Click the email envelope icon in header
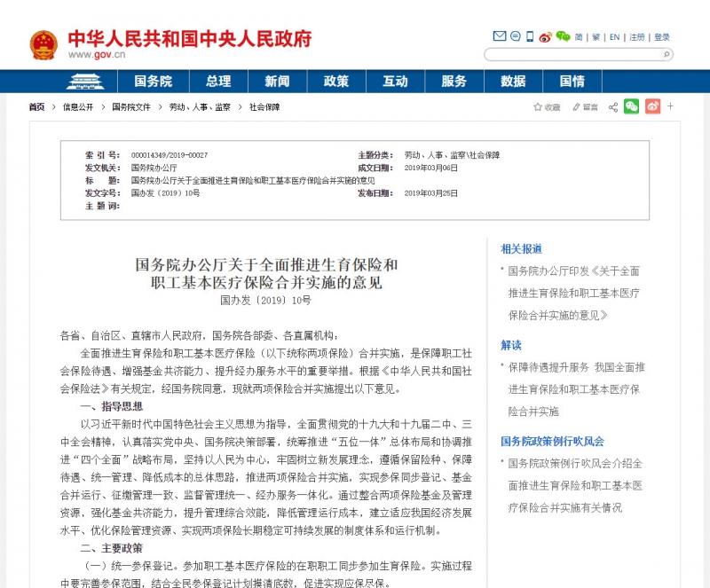Viewport: 710px width, 588px height. pos(499,36)
